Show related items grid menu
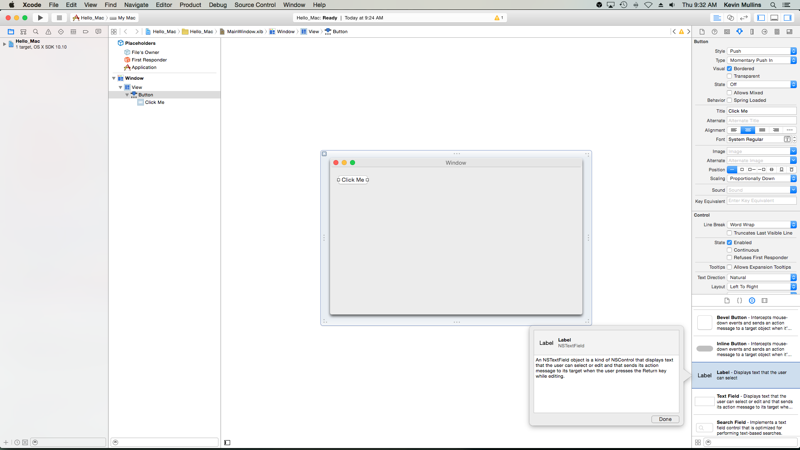Screen dimensions: 800x450 tap(114, 32)
